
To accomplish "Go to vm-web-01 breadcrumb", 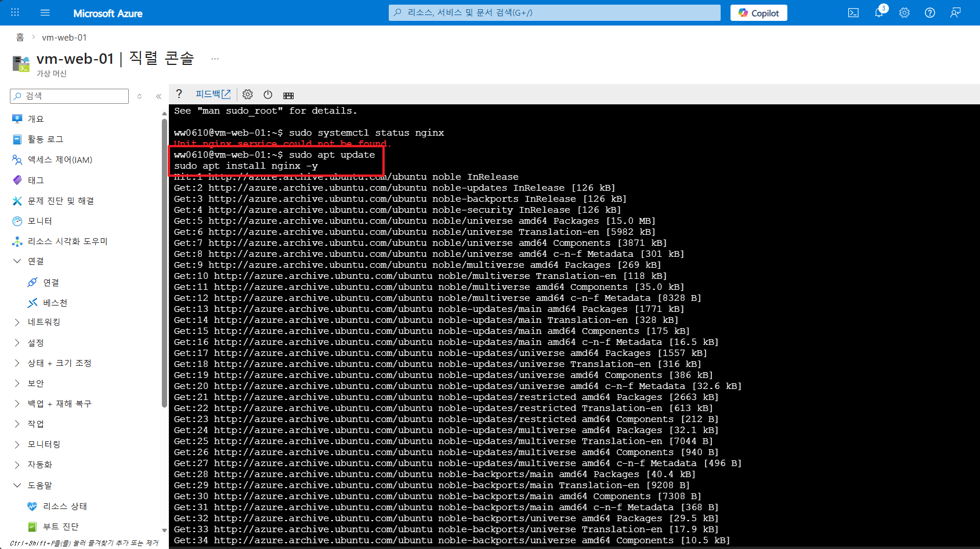I will pyautogui.click(x=64, y=37).
